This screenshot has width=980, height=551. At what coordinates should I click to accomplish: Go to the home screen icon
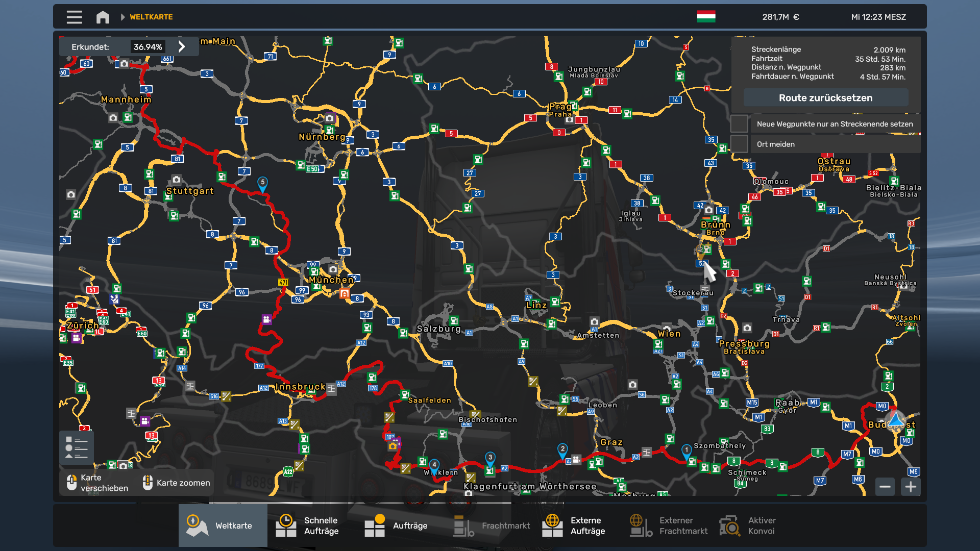click(103, 17)
